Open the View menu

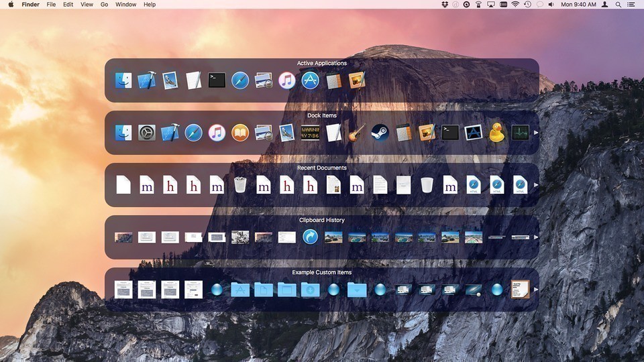(x=87, y=5)
